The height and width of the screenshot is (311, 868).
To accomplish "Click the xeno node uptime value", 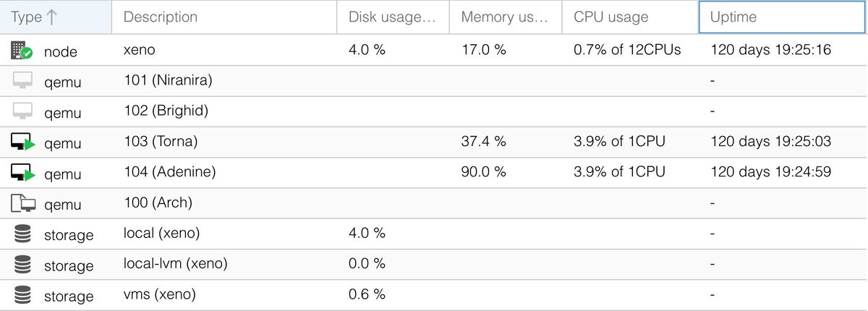I will point(770,51).
